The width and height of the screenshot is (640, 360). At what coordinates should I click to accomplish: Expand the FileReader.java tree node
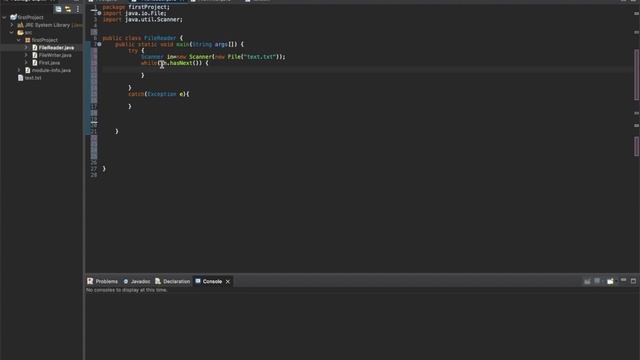click(x=27, y=48)
